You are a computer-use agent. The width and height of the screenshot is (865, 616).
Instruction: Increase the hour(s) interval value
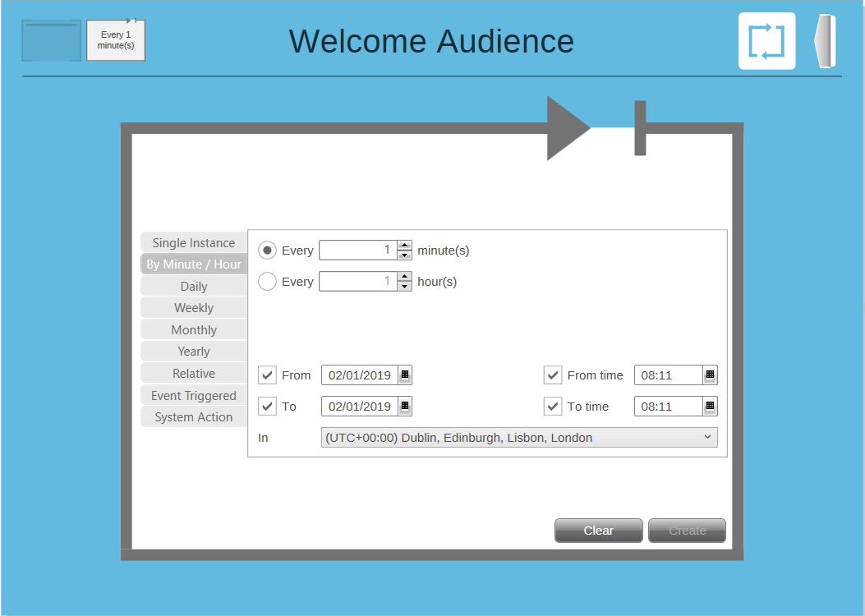[x=405, y=276]
